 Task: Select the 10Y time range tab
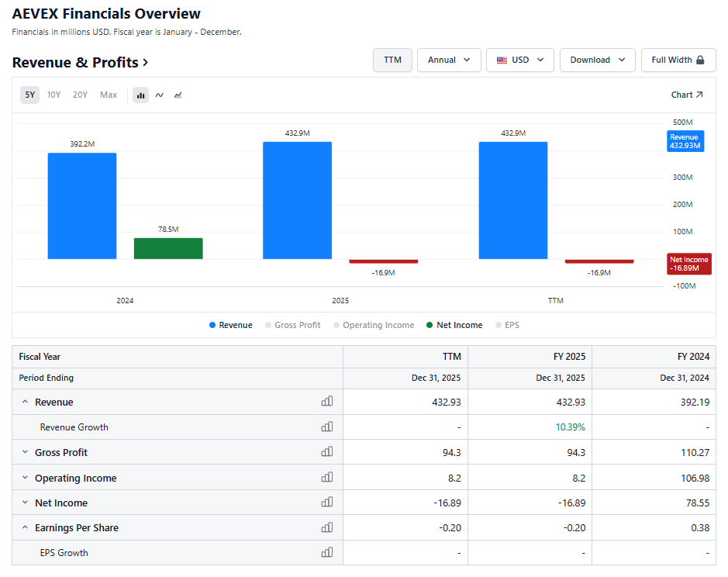pyautogui.click(x=53, y=95)
